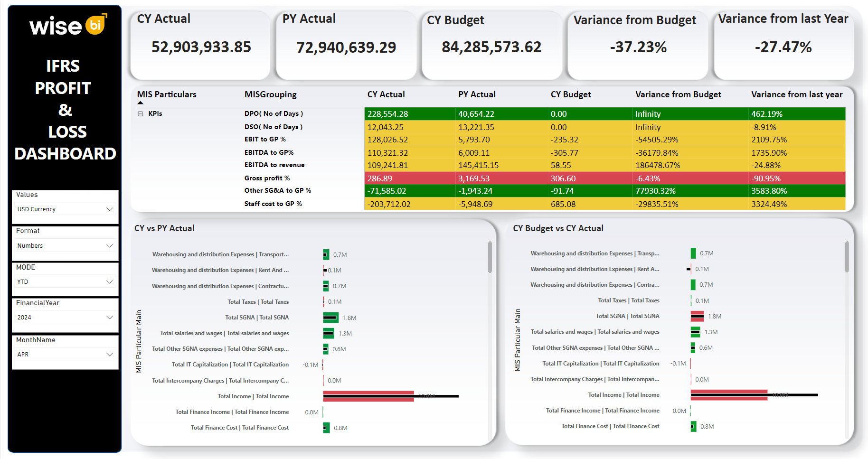Click Total Income bar in CY Budget vs CY Actual chart
This screenshot has width=868, height=459.
click(x=729, y=395)
